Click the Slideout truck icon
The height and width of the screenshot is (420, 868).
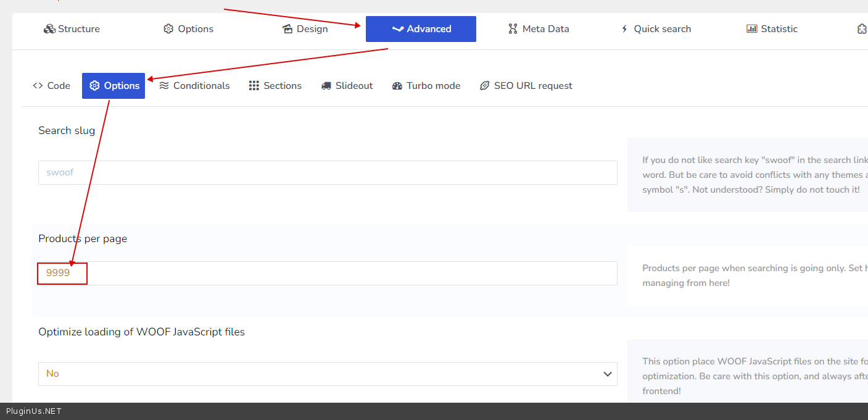(x=326, y=86)
